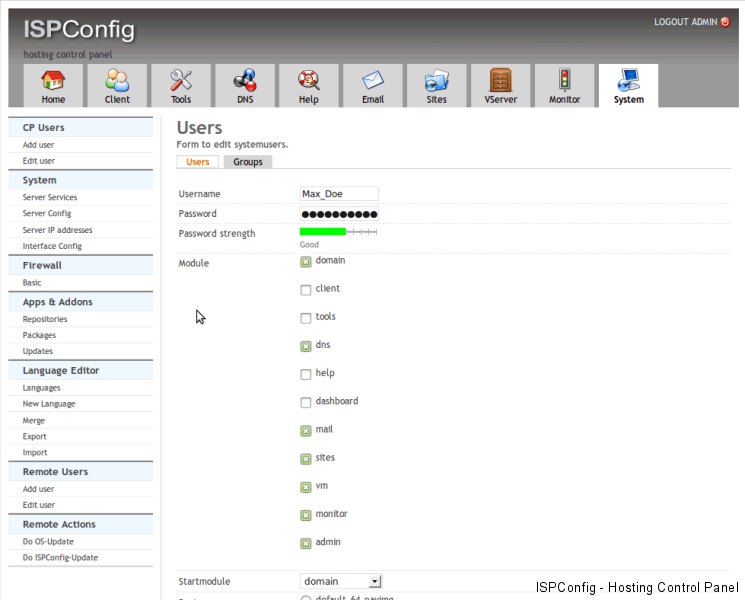
Task: Open the Help lifebuoy icon
Action: click(309, 80)
